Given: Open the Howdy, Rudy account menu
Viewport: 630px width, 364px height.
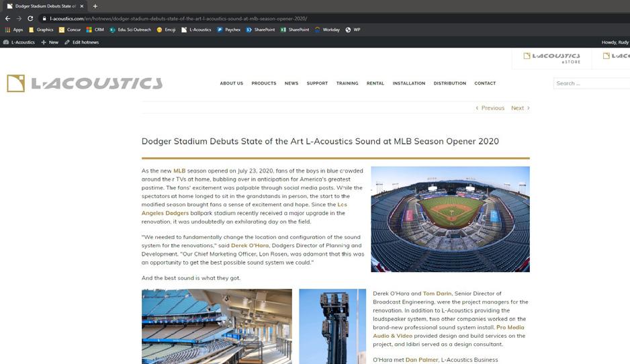Looking at the screenshot, I should [x=615, y=42].
